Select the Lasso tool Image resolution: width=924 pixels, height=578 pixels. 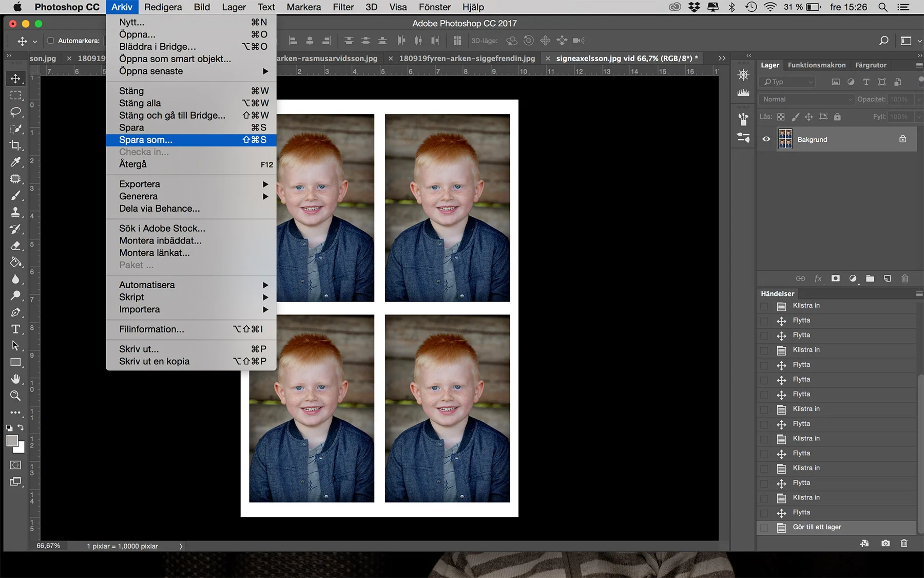15,111
